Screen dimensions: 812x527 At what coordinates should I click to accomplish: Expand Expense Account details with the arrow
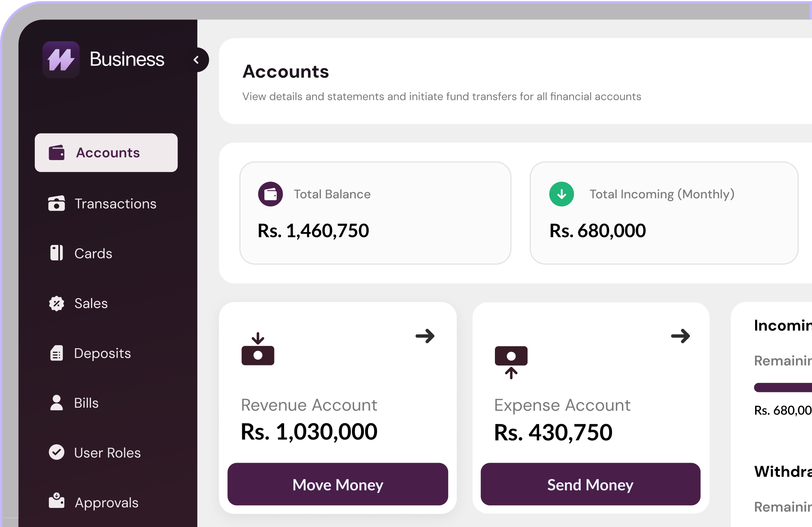[x=680, y=336]
